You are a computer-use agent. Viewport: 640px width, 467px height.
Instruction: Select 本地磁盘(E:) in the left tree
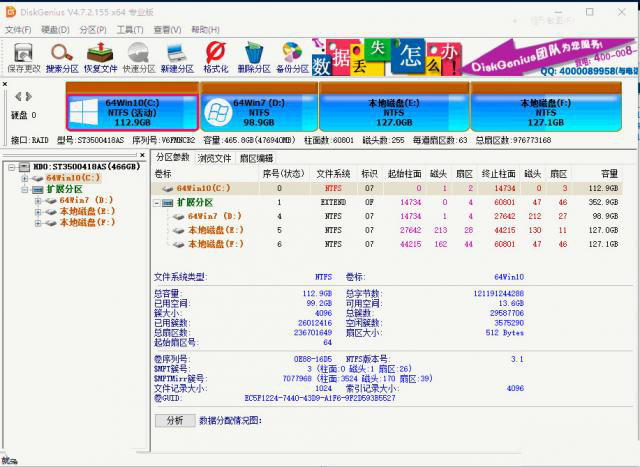(x=88, y=211)
